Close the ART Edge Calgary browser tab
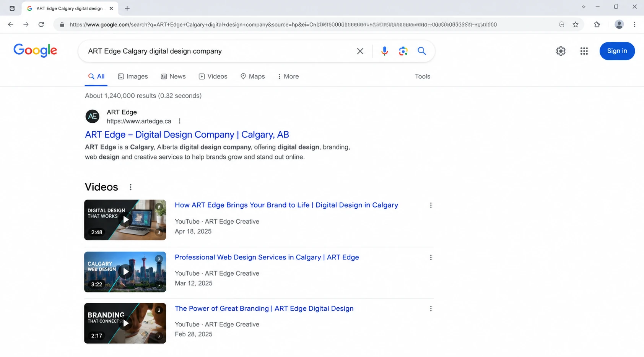 point(111,8)
